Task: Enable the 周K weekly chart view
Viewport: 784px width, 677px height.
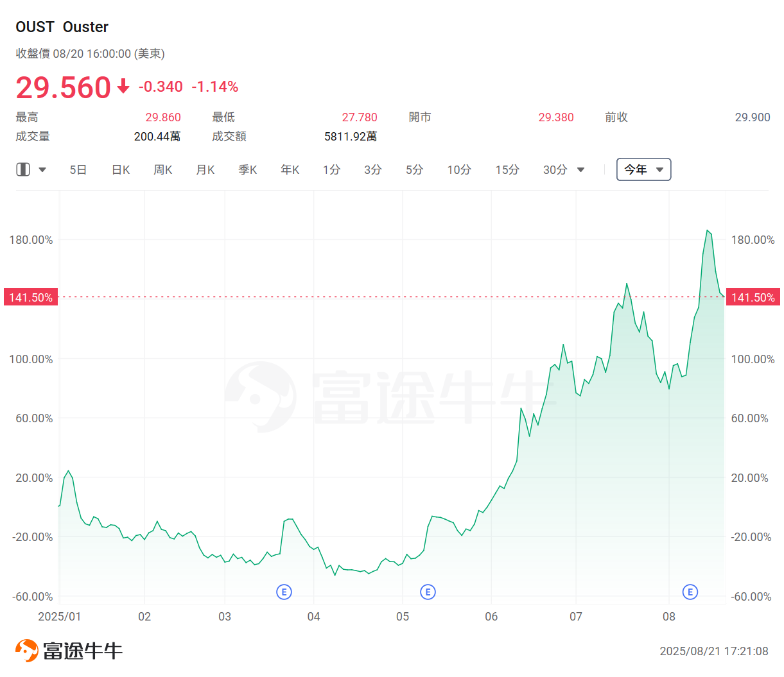Action: pos(162,169)
